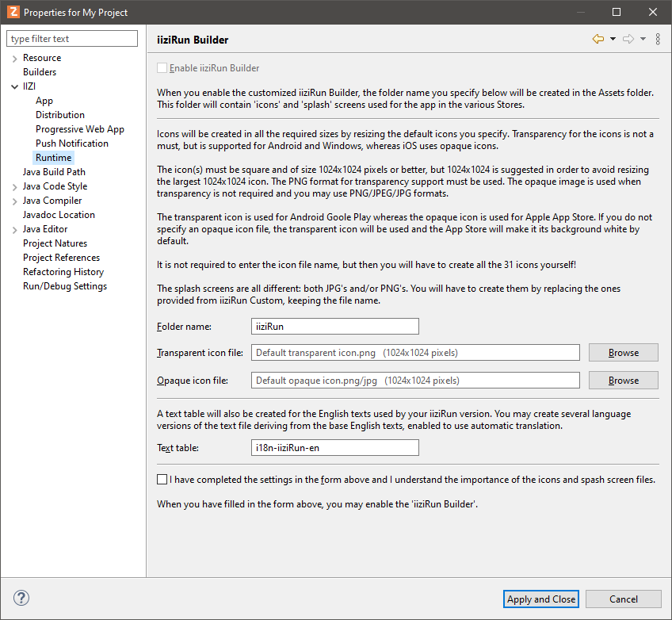Click the Transparent icon file field

(415, 353)
